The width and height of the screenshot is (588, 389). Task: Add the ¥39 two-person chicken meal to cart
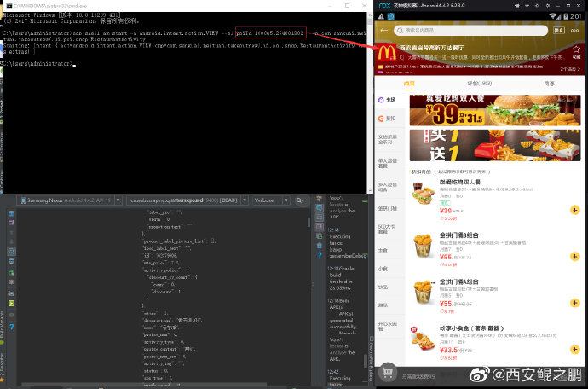click(x=574, y=210)
